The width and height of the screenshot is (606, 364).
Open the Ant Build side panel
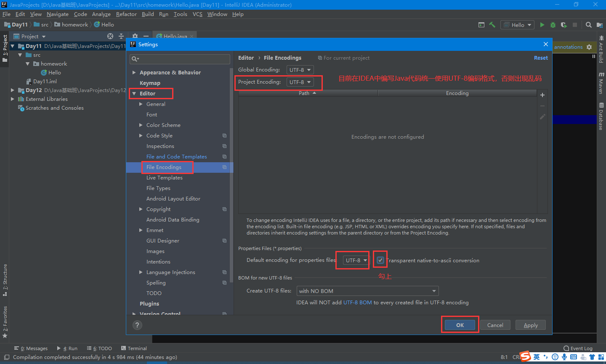coord(601,50)
